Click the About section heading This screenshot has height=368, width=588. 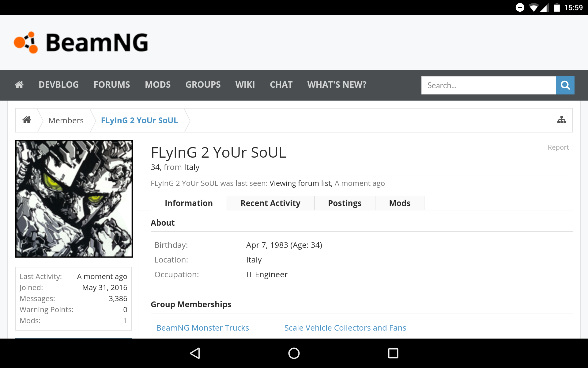click(163, 223)
